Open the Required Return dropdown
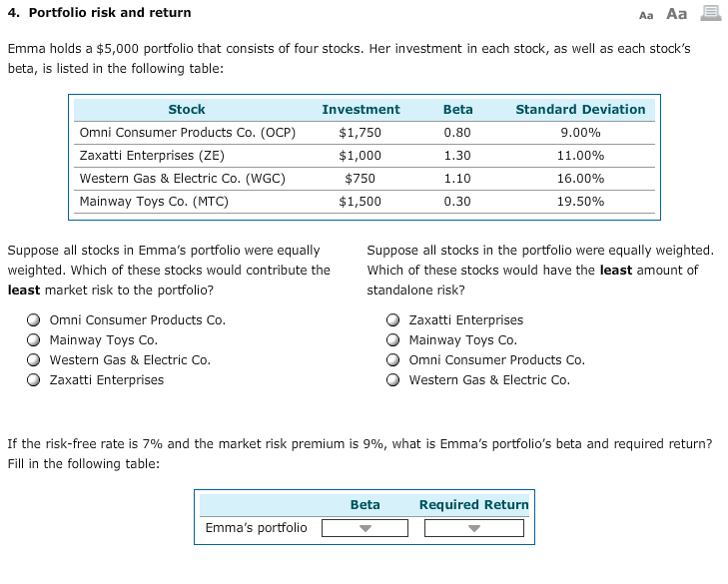Viewport: 728px width, 584px height. [474, 528]
